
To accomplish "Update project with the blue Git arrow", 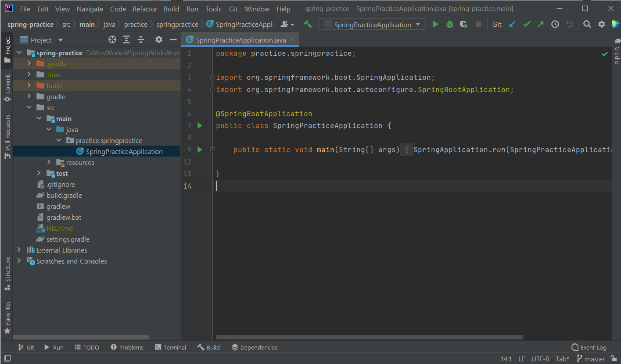I will tap(512, 25).
